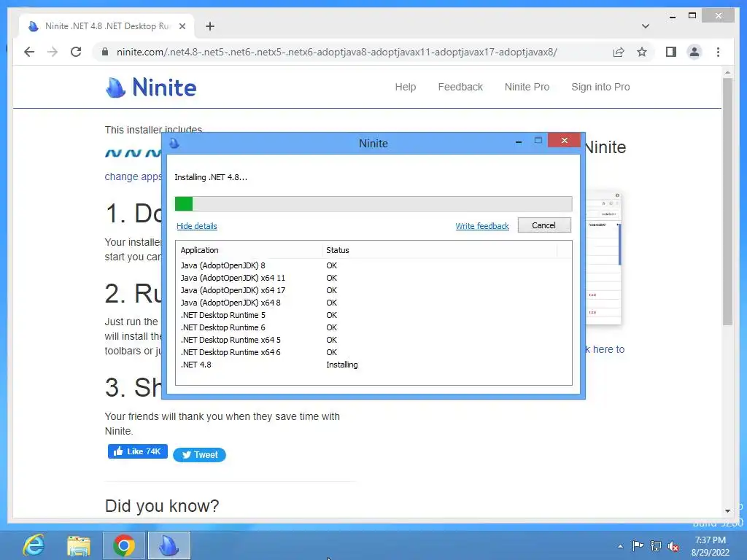Reload the Ninite page
Image resolution: width=747 pixels, height=560 pixels.
point(76,52)
